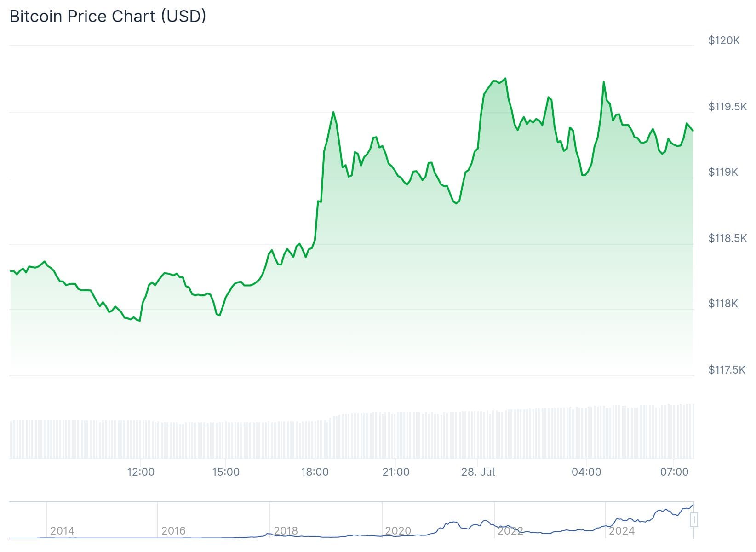
Task: Click the $119.5K price axis label
Action: click(727, 107)
